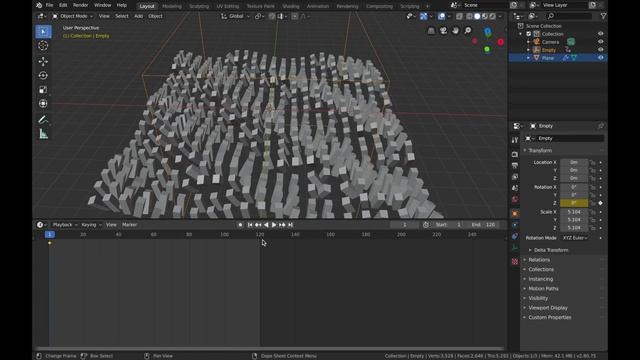The image size is (640, 360).
Task: Open the Tool properties tab
Action: (x=515, y=140)
